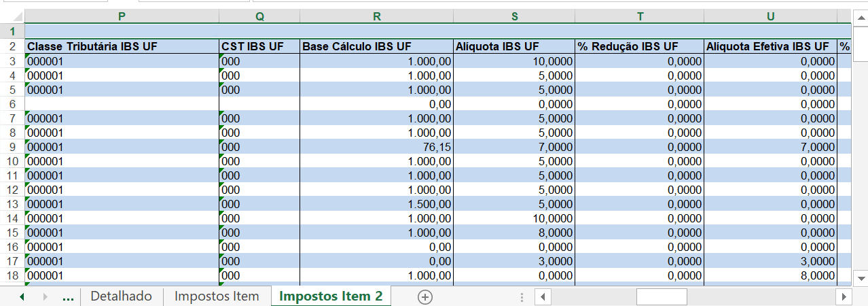The height and width of the screenshot is (306, 868).
Task: Select row 9 header
Action: click(12, 147)
